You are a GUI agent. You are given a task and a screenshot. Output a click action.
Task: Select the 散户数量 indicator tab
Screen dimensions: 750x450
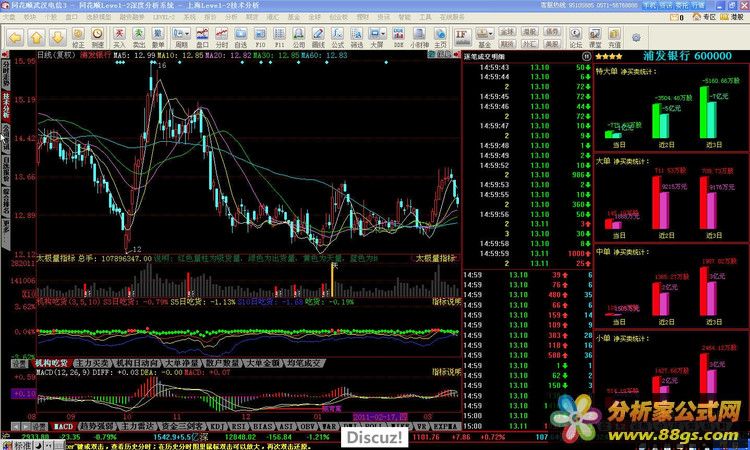tap(223, 363)
